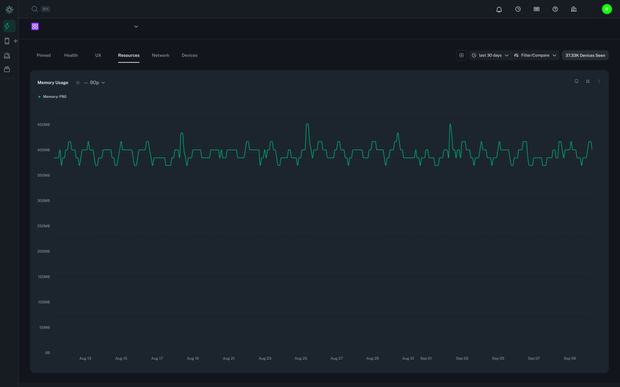The height and width of the screenshot is (387, 620).
Task: Click the Aug 21 x-axis date
Action: pos(229,358)
